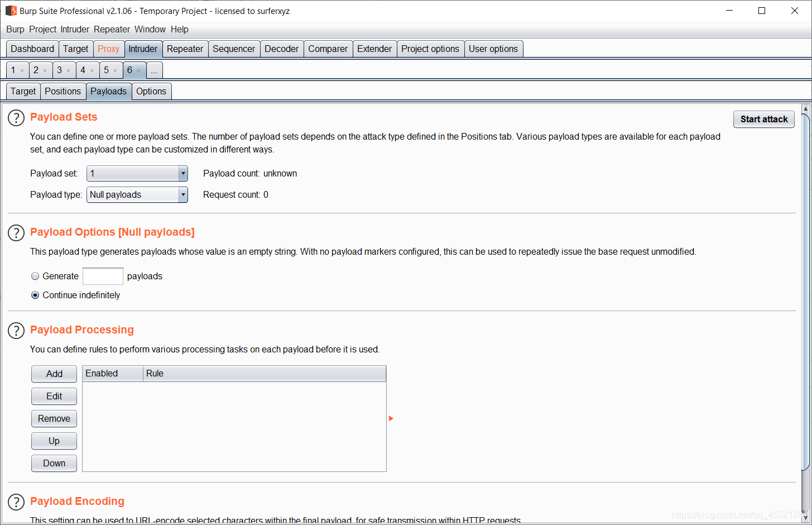The height and width of the screenshot is (525, 812).
Task: Switch to the Project options tab
Action: 430,49
